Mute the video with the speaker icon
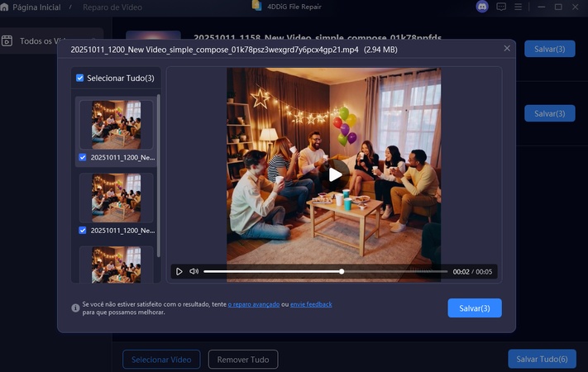 [x=194, y=271]
